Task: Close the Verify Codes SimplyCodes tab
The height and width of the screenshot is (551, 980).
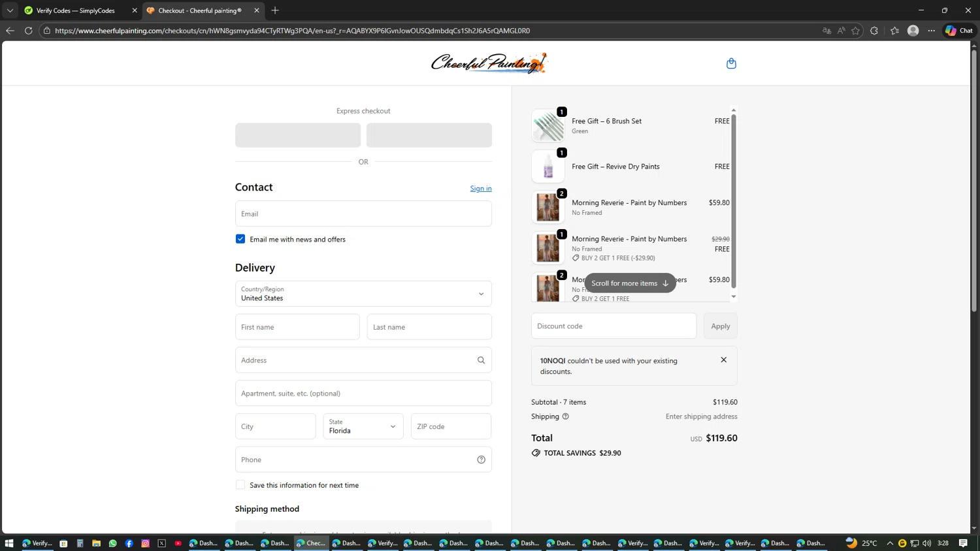Action: click(135, 10)
